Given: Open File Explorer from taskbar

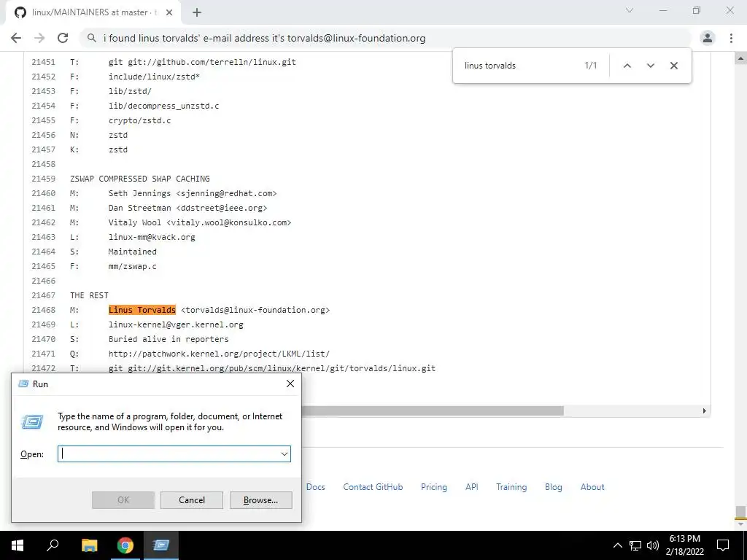Looking at the screenshot, I should click(89, 545).
